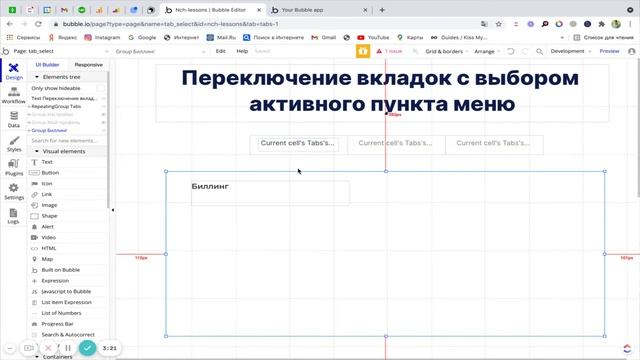Click the Preview link

(x=609, y=51)
